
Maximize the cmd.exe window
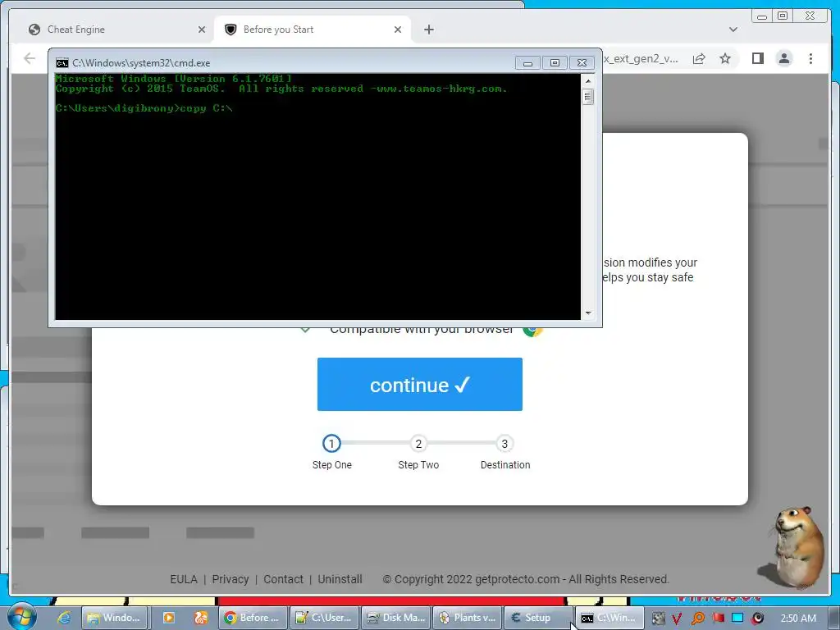555,62
